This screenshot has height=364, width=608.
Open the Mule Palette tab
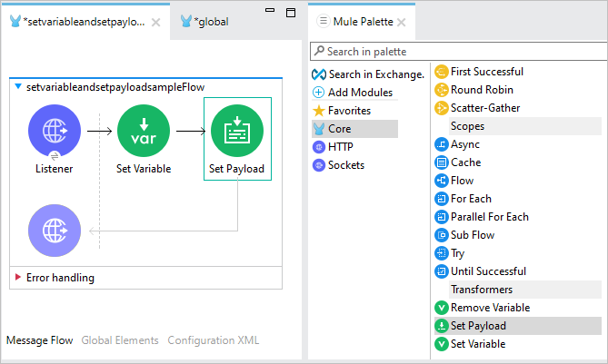tap(363, 22)
